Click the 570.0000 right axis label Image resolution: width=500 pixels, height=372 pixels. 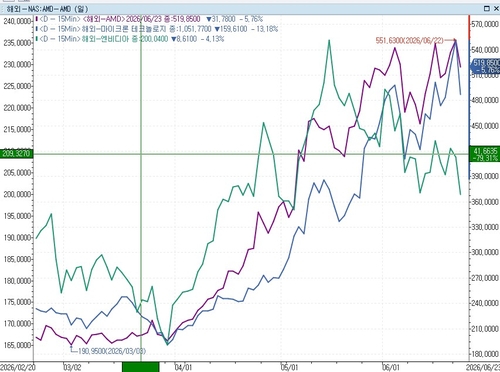pyautogui.click(x=485, y=24)
